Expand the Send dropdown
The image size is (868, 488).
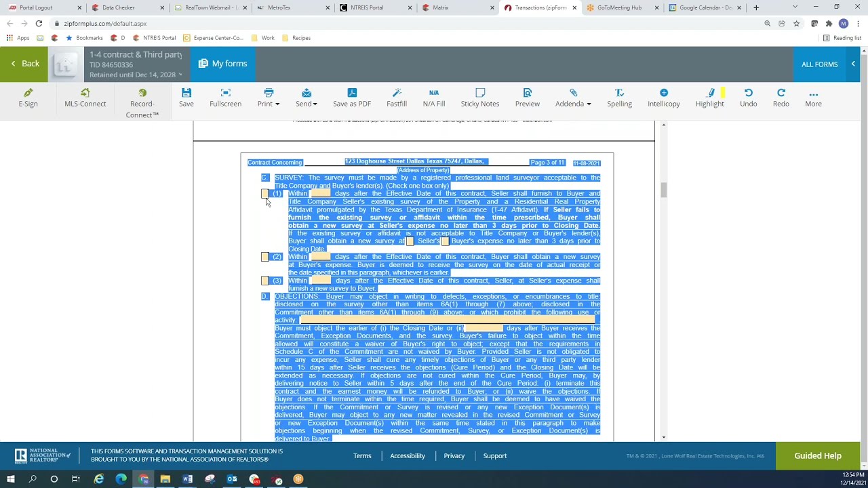pyautogui.click(x=315, y=104)
